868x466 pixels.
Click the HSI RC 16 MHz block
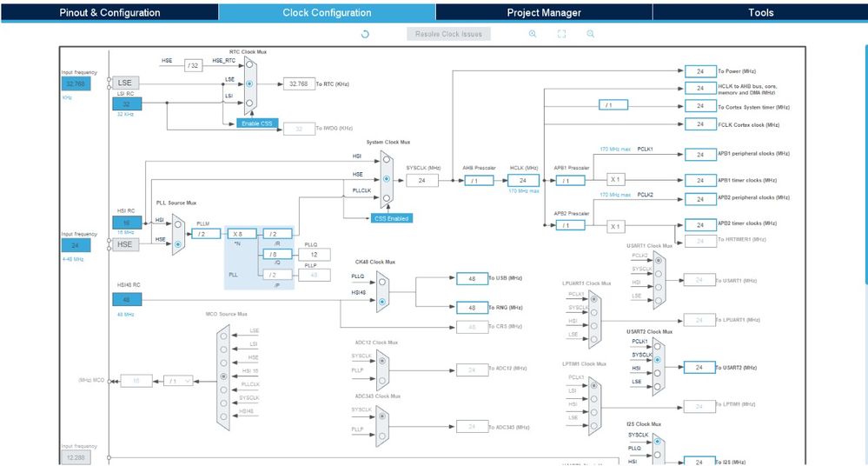[x=127, y=223]
